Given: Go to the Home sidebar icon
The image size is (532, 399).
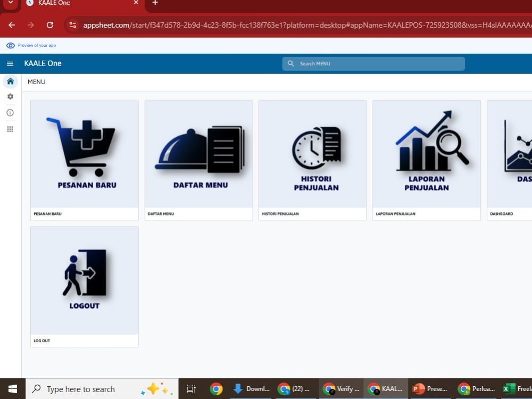Looking at the screenshot, I should pyautogui.click(x=11, y=81).
